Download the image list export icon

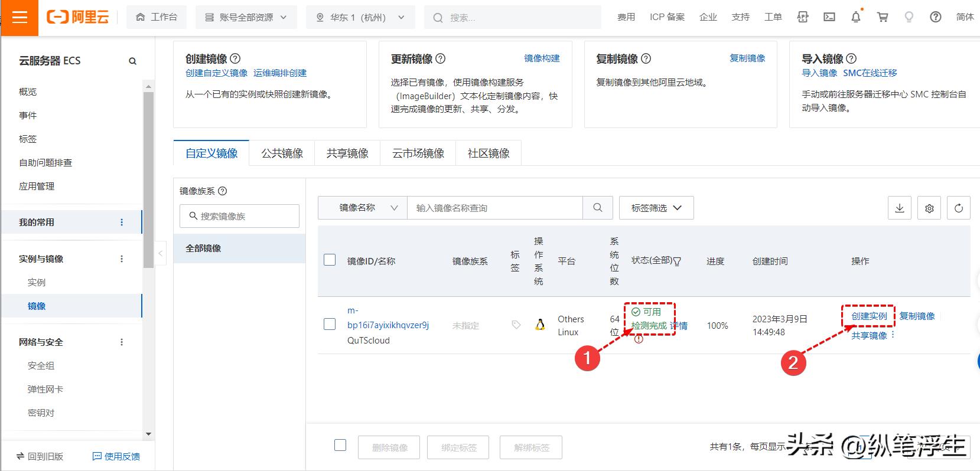click(x=900, y=208)
